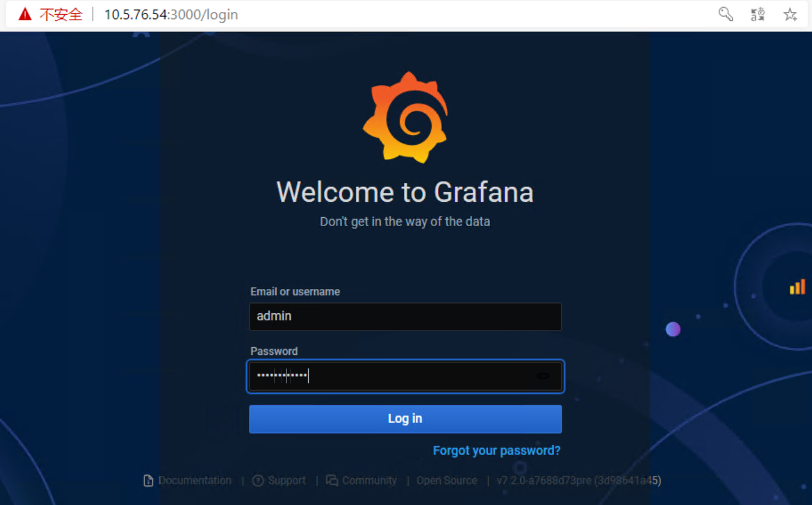Click the v7.2.0 version text in the footer

pos(579,480)
